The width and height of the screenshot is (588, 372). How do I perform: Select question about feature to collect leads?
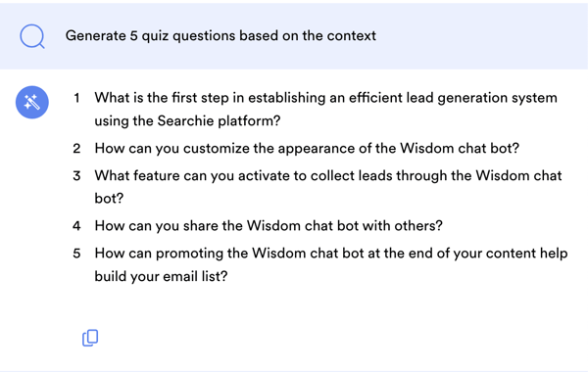click(x=328, y=187)
